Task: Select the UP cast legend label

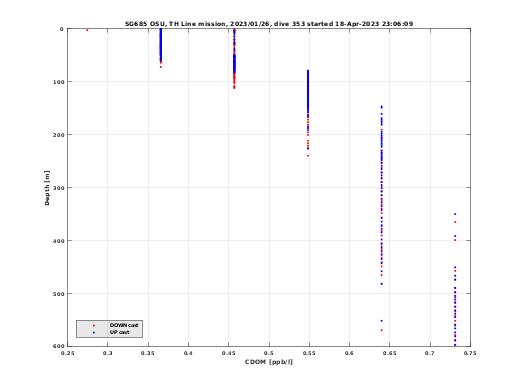Action: (119, 332)
